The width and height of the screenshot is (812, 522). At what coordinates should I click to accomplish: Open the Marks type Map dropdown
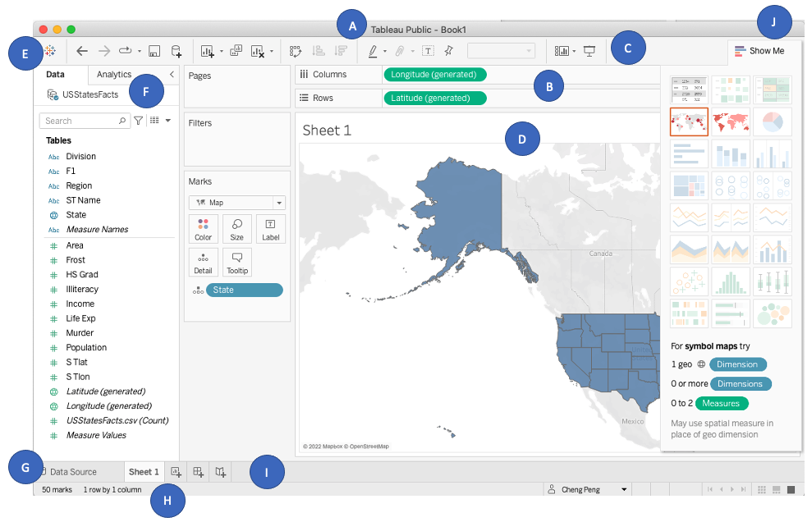[x=237, y=203]
